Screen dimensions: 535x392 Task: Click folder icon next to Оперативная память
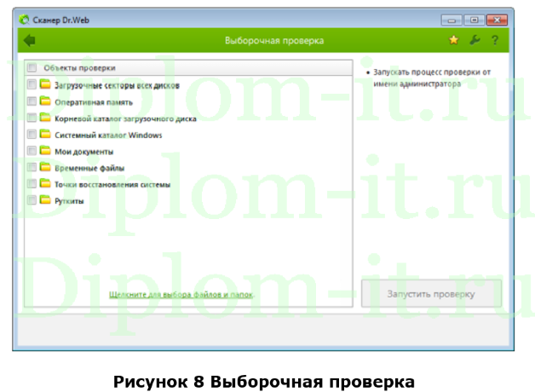45,101
